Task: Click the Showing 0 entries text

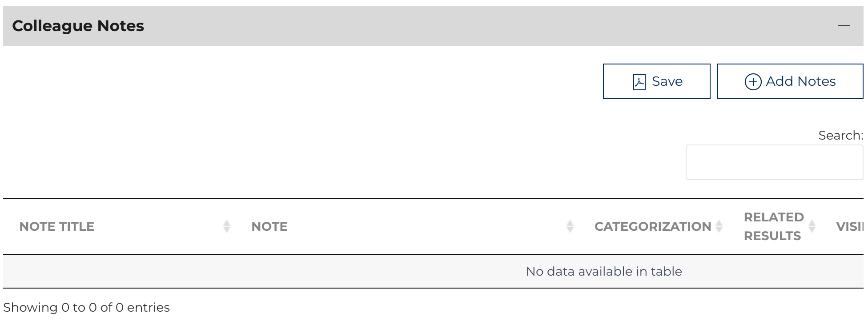Action: coord(87,307)
